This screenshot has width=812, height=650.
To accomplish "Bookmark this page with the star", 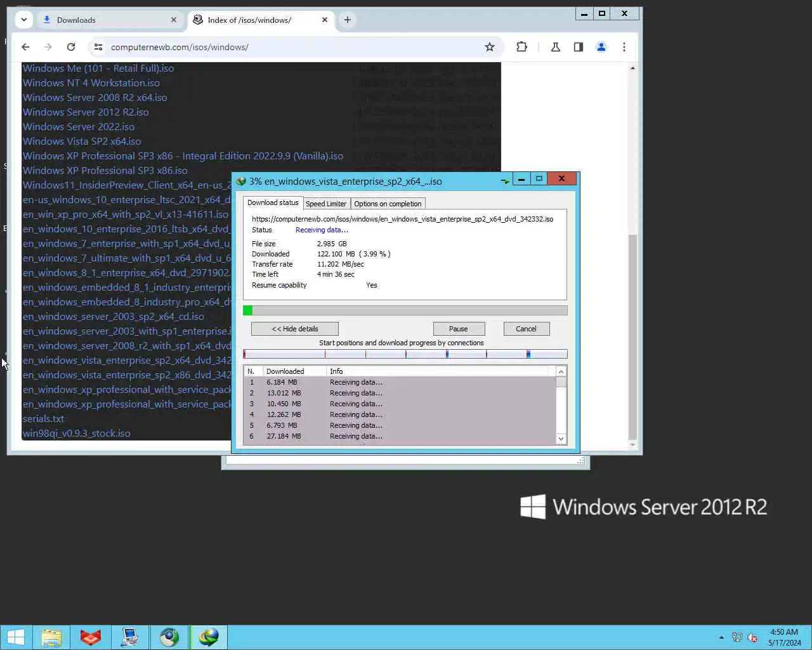I will (x=490, y=47).
